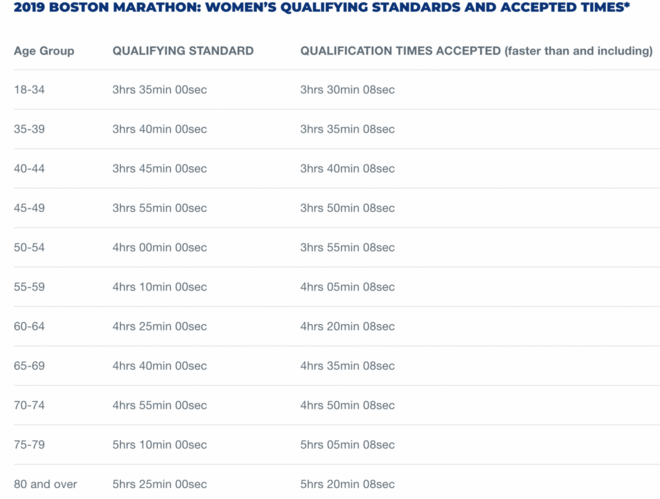Click the 4hrs 10min 00sec qualifying standard
The width and height of the screenshot is (660, 499).
[159, 287]
